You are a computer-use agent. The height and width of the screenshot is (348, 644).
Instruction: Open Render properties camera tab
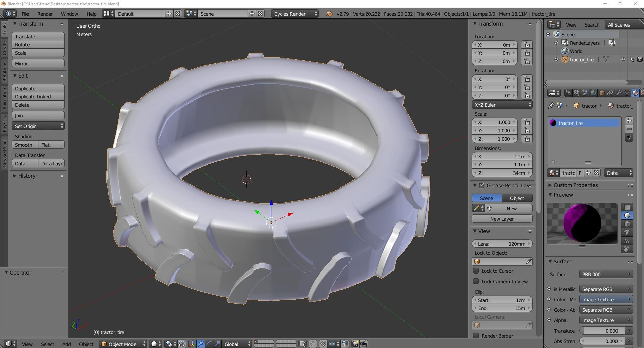(568, 93)
